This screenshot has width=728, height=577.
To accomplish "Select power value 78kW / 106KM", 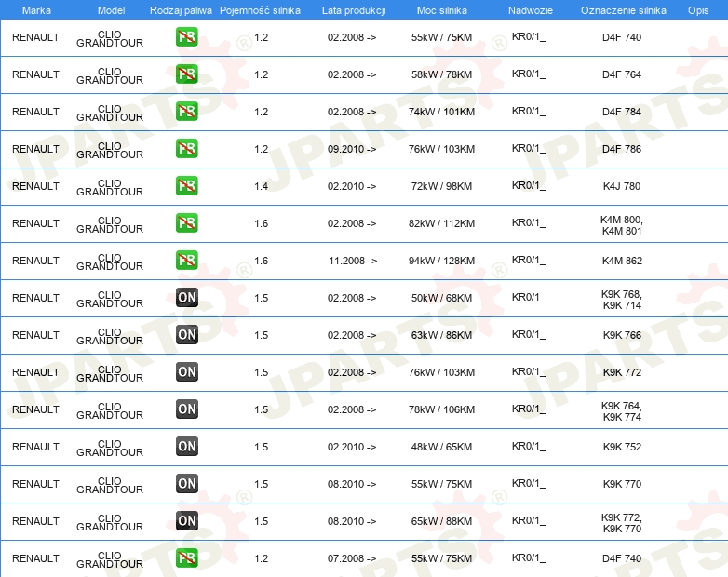I will pyautogui.click(x=441, y=409).
